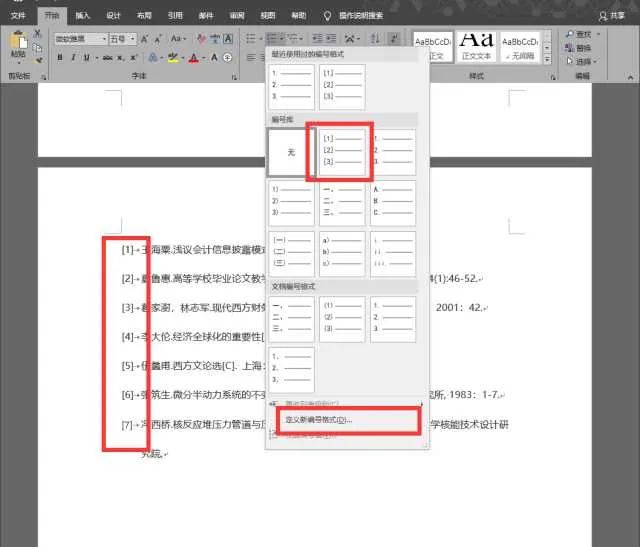Click the Share button
Screen dimensions: 640x547
pos(611,16)
